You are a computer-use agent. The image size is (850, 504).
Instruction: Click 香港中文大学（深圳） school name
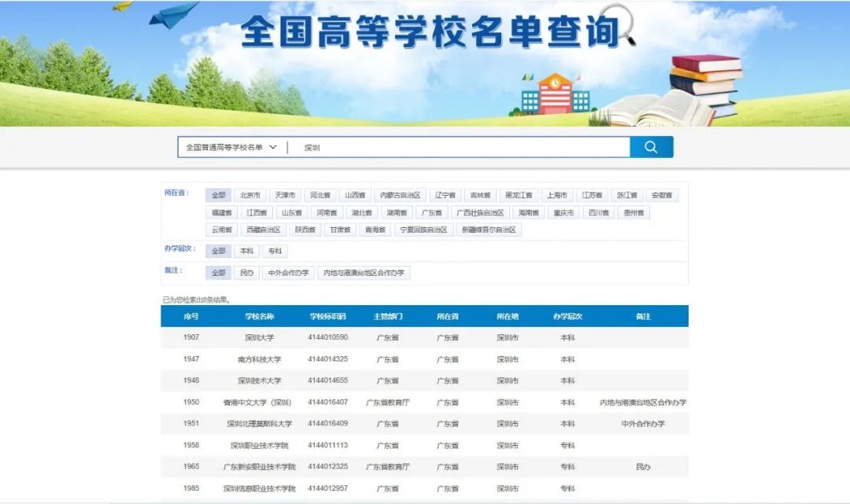[x=261, y=402]
